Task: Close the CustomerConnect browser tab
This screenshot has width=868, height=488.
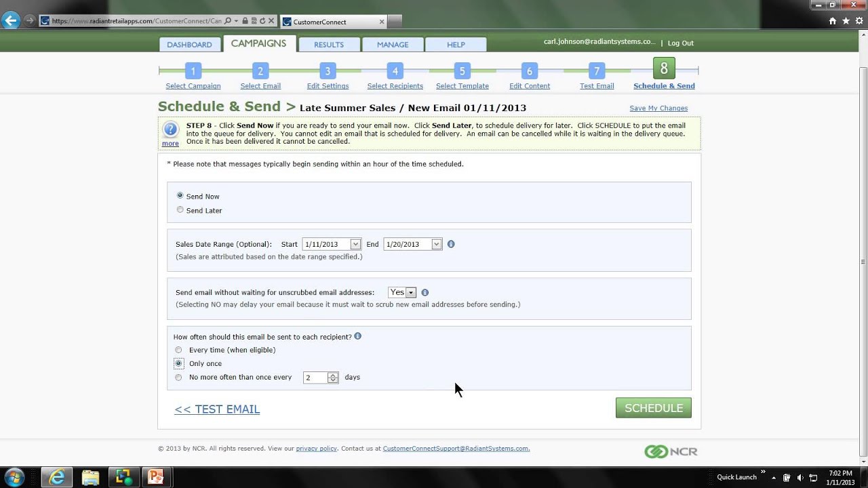Action: (382, 22)
